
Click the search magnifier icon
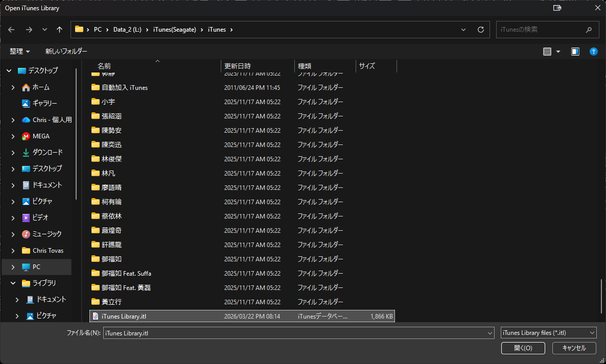pos(589,30)
